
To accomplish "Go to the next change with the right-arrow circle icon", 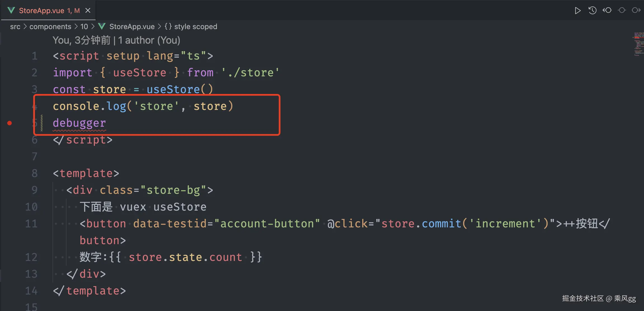I will pyautogui.click(x=636, y=10).
